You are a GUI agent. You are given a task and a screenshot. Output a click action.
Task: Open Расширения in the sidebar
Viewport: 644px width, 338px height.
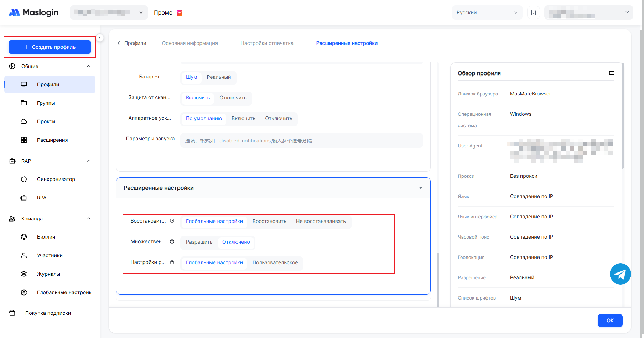[x=52, y=140]
